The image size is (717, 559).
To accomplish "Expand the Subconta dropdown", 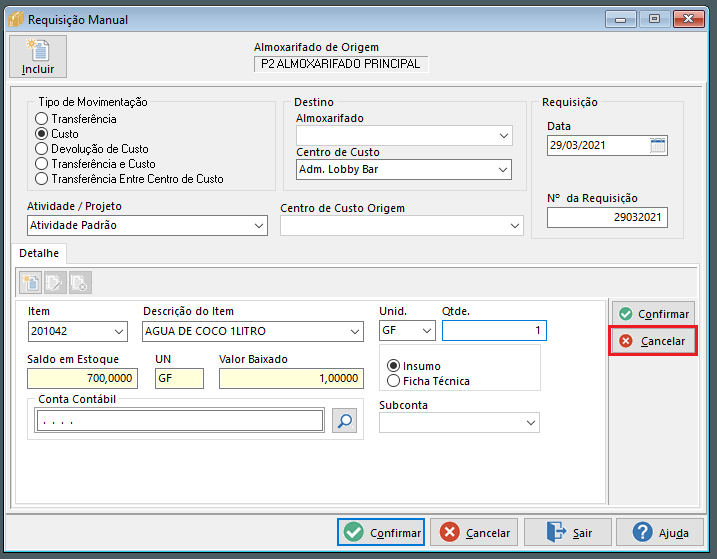I will click(x=530, y=423).
